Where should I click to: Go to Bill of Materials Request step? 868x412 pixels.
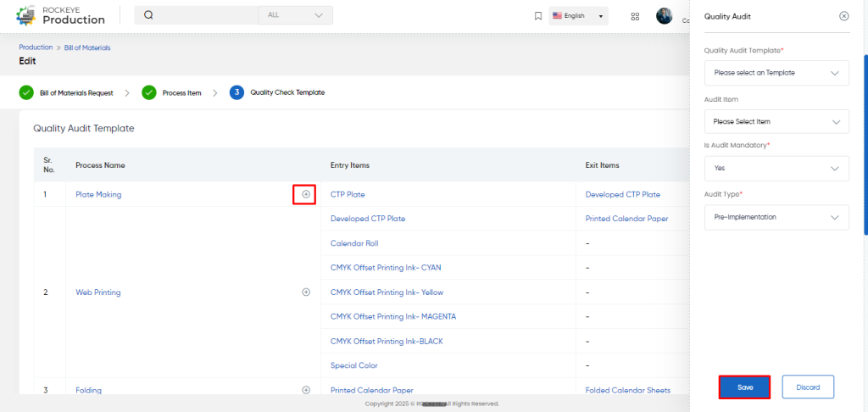click(x=66, y=92)
